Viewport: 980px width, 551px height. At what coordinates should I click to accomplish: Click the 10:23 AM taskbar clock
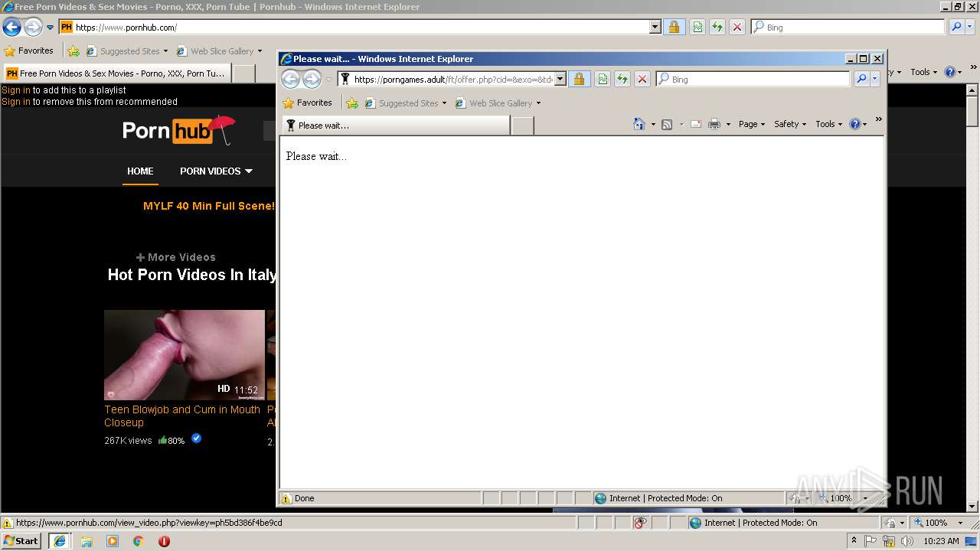point(941,541)
